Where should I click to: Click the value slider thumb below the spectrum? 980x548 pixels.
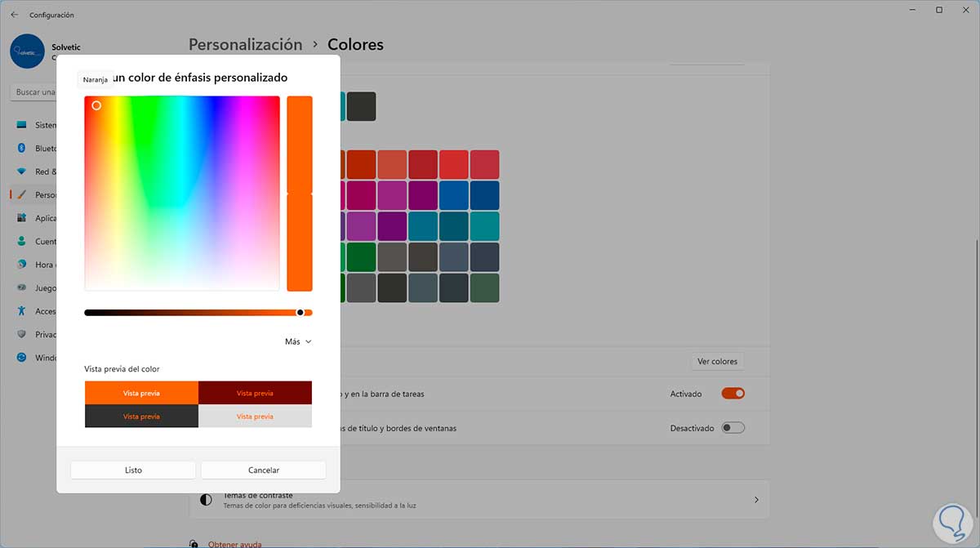coord(300,312)
